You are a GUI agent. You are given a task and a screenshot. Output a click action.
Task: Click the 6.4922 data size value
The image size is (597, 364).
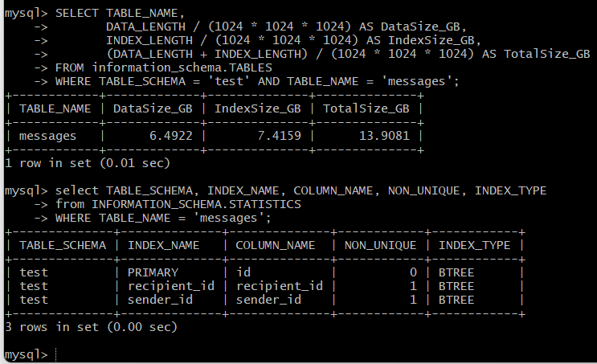(x=171, y=136)
